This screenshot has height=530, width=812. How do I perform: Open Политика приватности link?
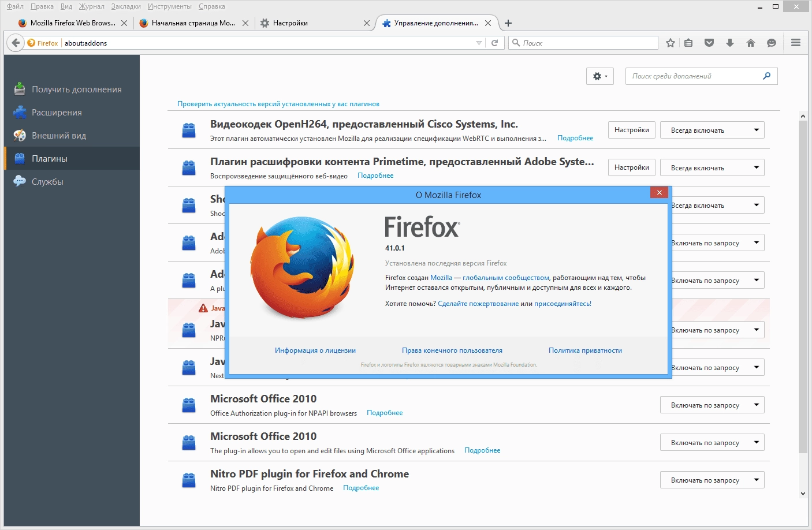[x=585, y=350]
